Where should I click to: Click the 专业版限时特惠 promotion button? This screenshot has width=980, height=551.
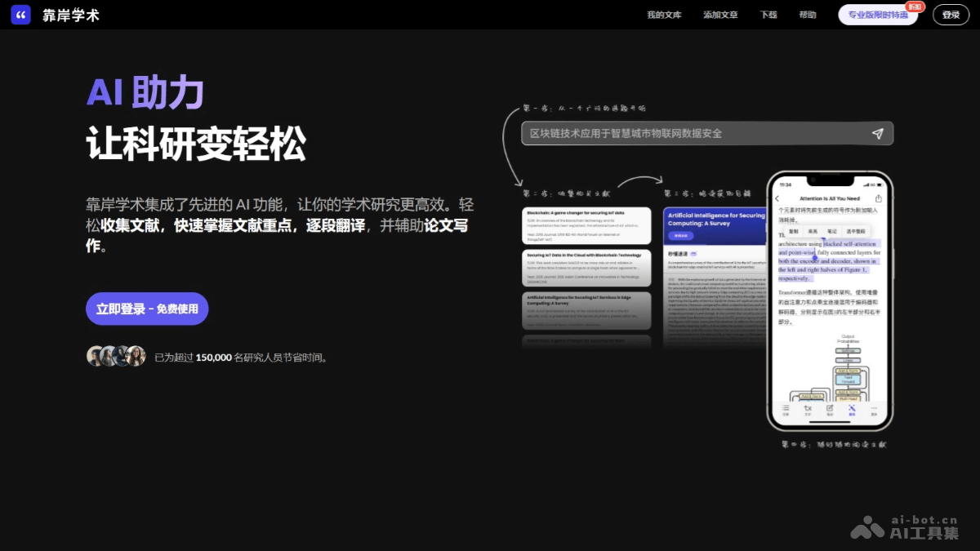[x=878, y=15]
